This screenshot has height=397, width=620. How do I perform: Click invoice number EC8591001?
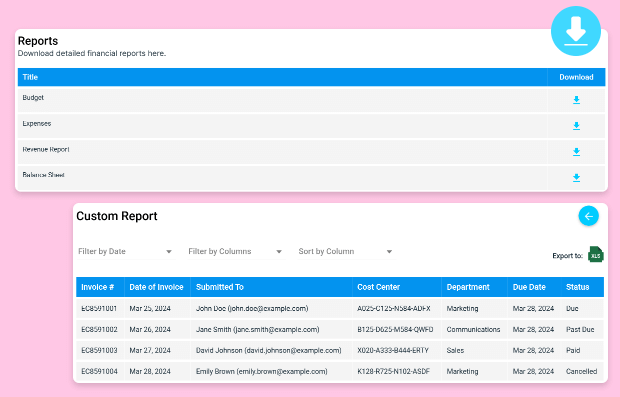pyautogui.click(x=99, y=308)
